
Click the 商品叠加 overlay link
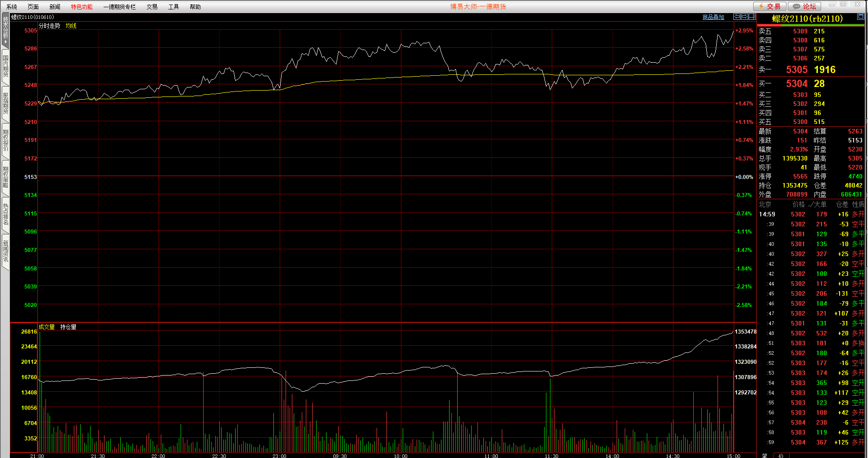[713, 17]
